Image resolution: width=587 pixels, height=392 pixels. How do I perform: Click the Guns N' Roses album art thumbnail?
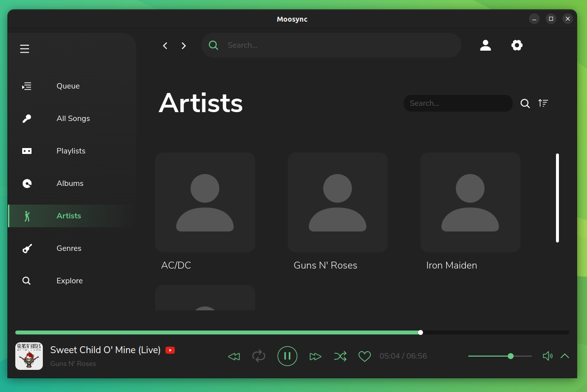29,356
